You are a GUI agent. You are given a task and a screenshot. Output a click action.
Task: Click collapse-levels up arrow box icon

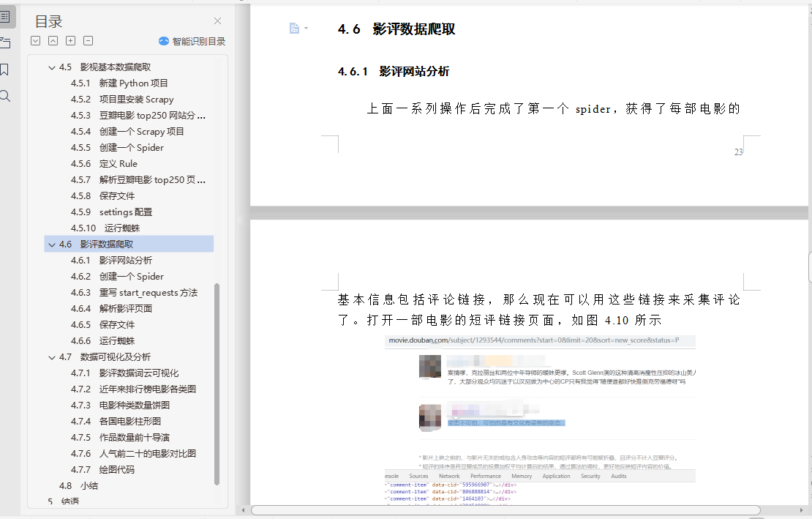(53, 40)
